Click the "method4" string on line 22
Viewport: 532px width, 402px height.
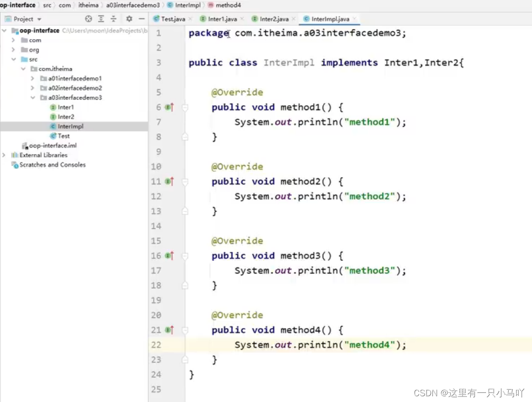point(369,345)
